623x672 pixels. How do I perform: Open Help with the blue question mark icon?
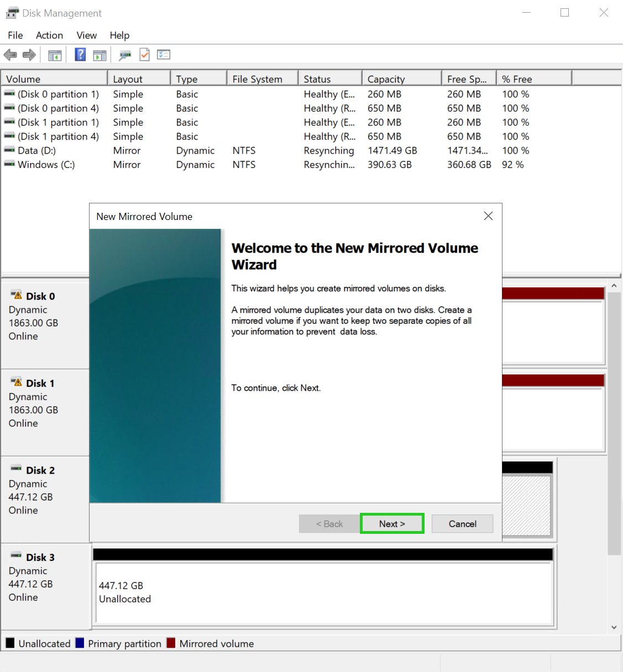point(80,54)
